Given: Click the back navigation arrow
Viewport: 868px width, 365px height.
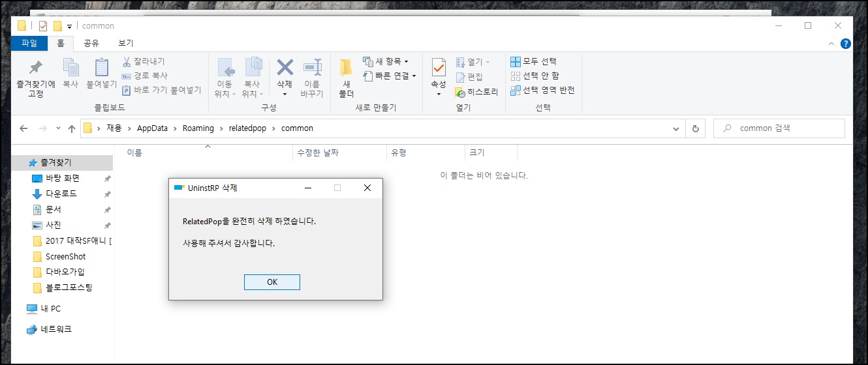Looking at the screenshot, I should tap(23, 128).
